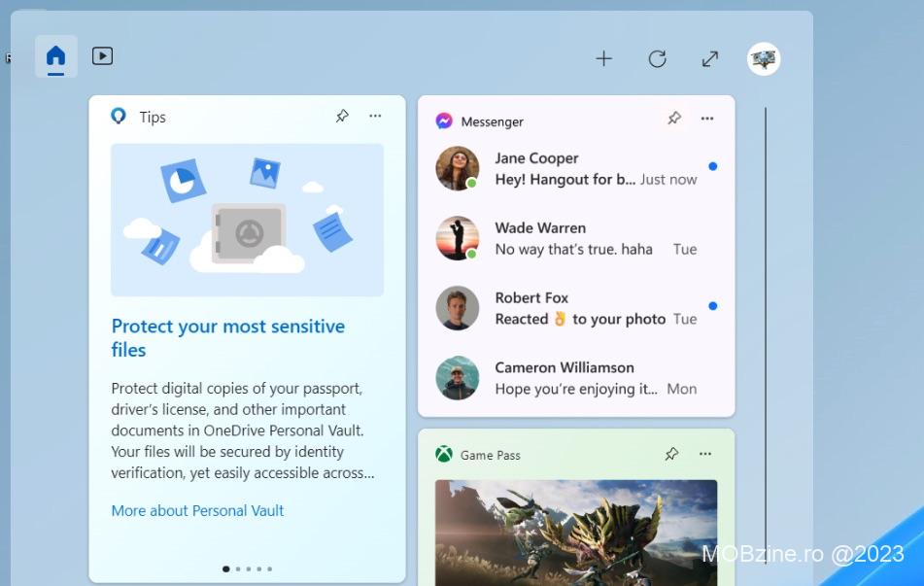Image resolution: width=924 pixels, height=586 pixels.
Task: Click the plus icon to add widgets
Action: 603,59
